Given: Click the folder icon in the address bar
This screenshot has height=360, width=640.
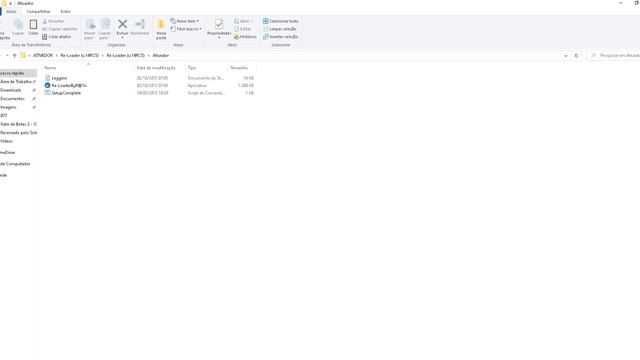Looking at the screenshot, I should pos(23,56).
